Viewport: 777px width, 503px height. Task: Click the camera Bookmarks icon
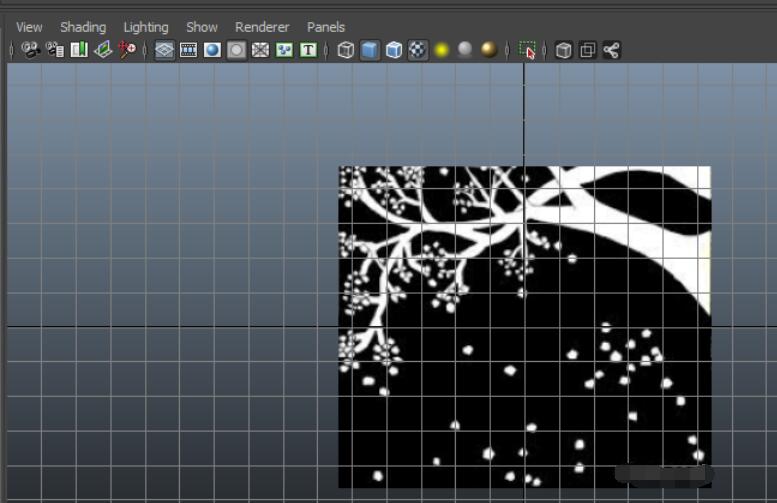tap(79, 50)
